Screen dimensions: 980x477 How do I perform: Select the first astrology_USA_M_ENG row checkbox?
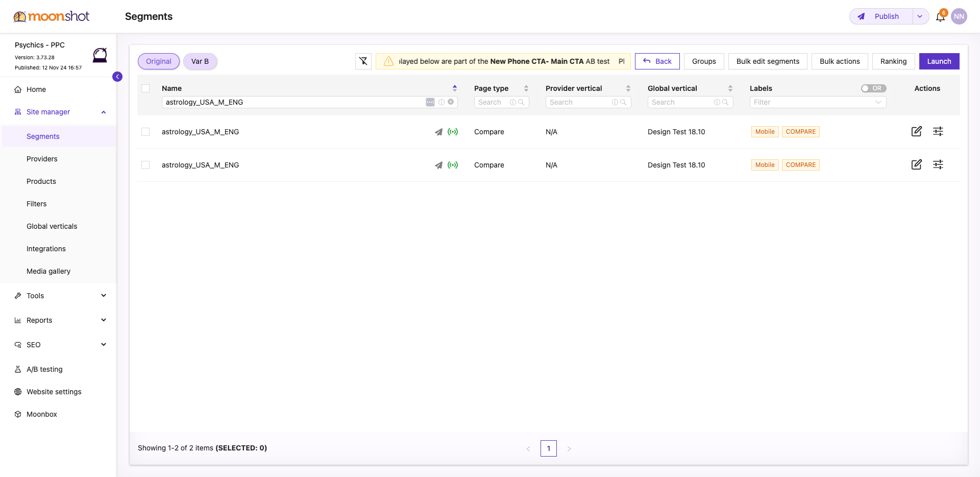click(x=145, y=132)
